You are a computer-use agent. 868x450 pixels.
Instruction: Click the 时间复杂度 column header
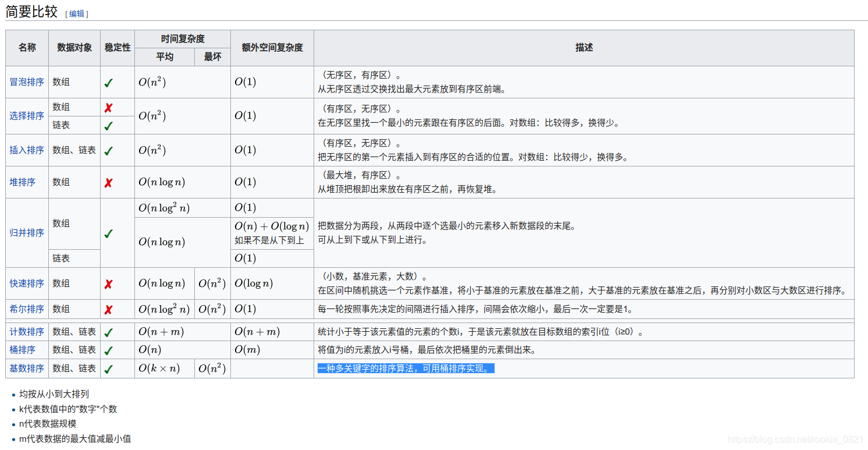point(183,39)
